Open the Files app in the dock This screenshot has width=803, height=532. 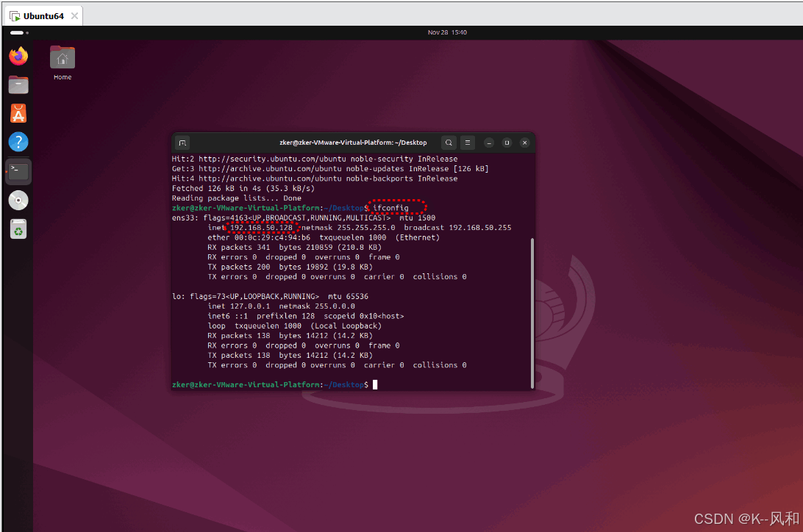tap(18, 85)
